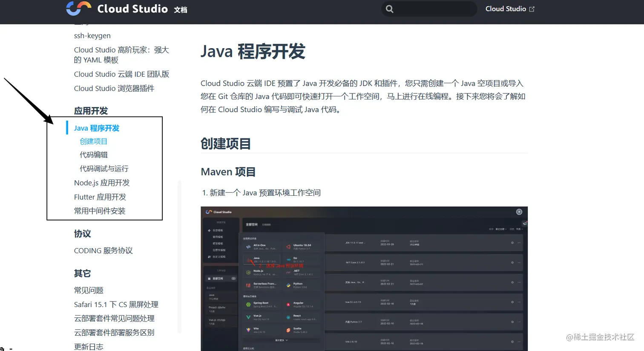The height and width of the screenshot is (351, 644).
Task: Click the All in One template icon
Action: [x=248, y=247]
